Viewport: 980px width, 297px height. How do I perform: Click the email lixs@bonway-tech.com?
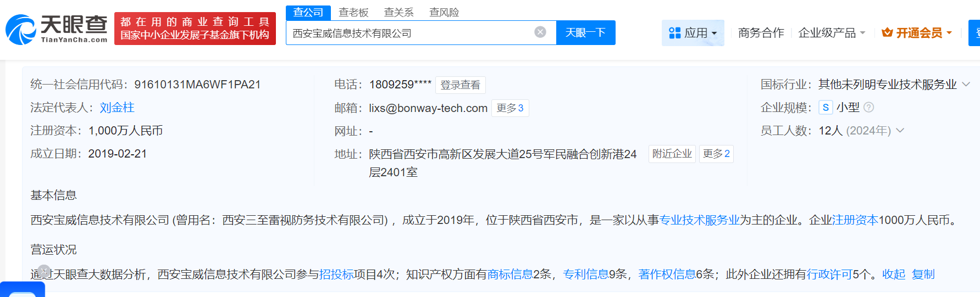click(428, 108)
